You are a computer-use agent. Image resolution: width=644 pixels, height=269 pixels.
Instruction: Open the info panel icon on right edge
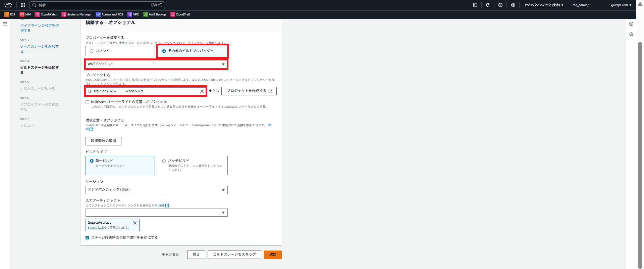coord(631,24)
